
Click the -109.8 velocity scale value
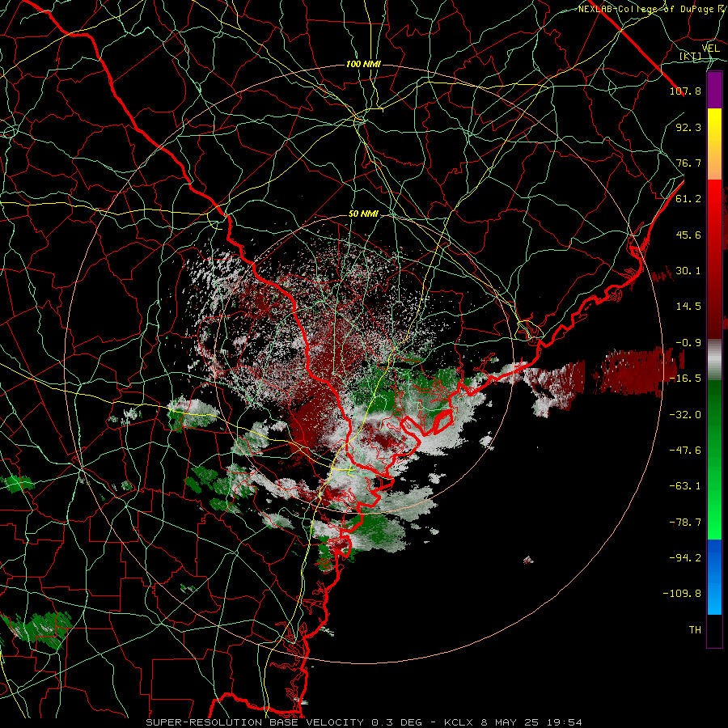(x=682, y=594)
